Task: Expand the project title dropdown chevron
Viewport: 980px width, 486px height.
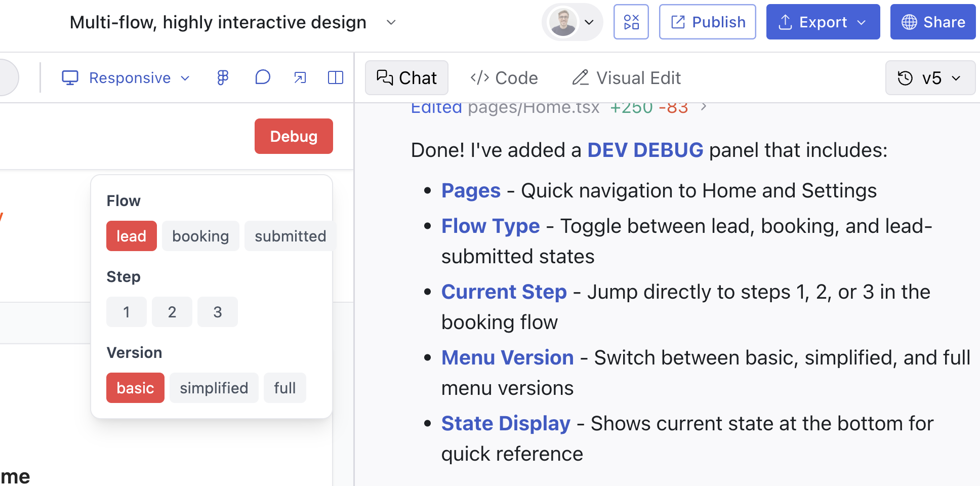Action: [391, 22]
